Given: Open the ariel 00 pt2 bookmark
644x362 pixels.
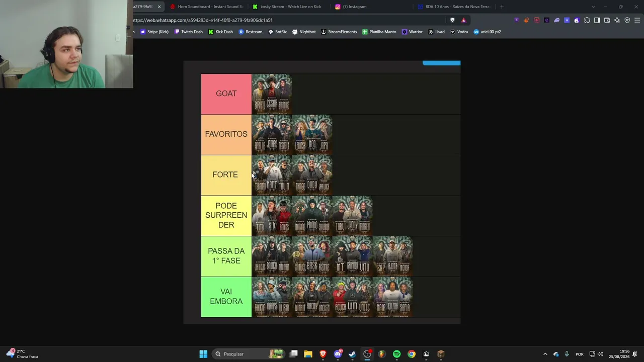Looking at the screenshot, I should click(487, 32).
